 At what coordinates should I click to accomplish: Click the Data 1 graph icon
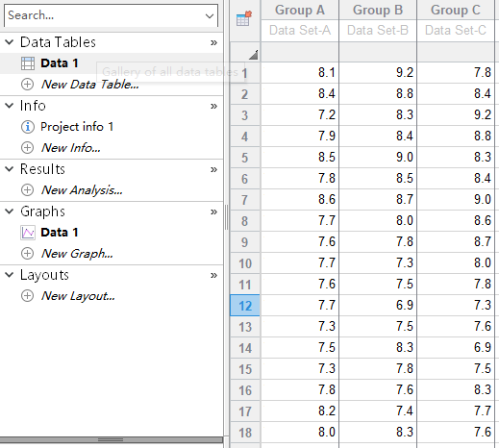[28, 233]
